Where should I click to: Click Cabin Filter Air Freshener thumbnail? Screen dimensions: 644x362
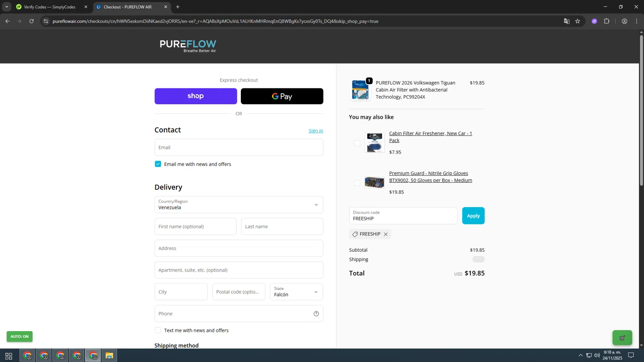(374, 143)
